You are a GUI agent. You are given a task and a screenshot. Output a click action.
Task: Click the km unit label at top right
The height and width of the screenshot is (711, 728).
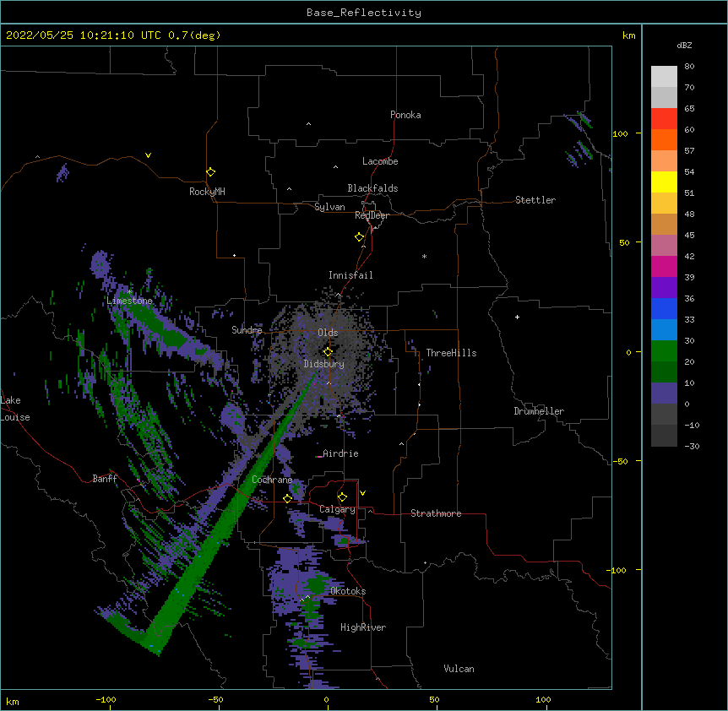(x=628, y=35)
